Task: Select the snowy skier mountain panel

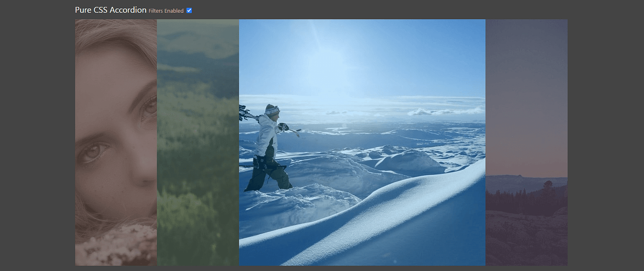Action: tap(362, 142)
